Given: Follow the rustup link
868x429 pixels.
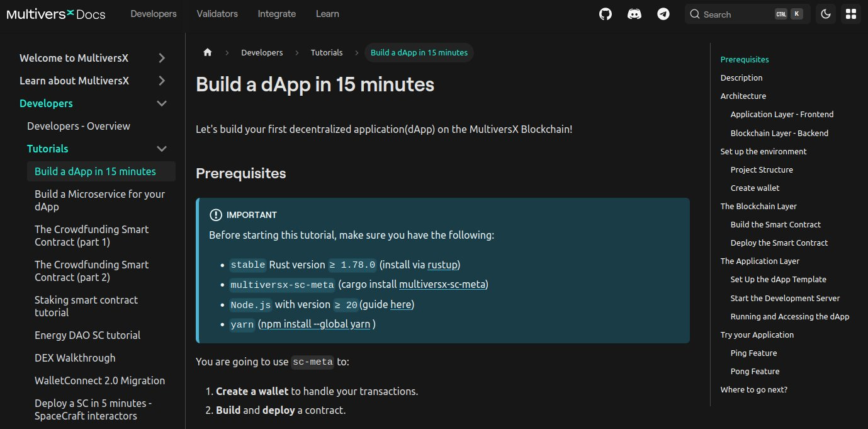Looking at the screenshot, I should point(442,265).
